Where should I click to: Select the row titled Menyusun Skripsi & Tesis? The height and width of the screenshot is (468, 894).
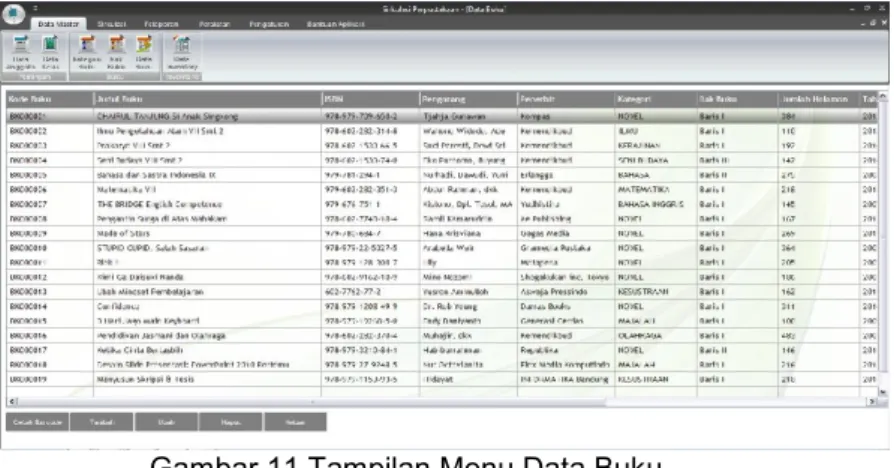click(x=442, y=379)
